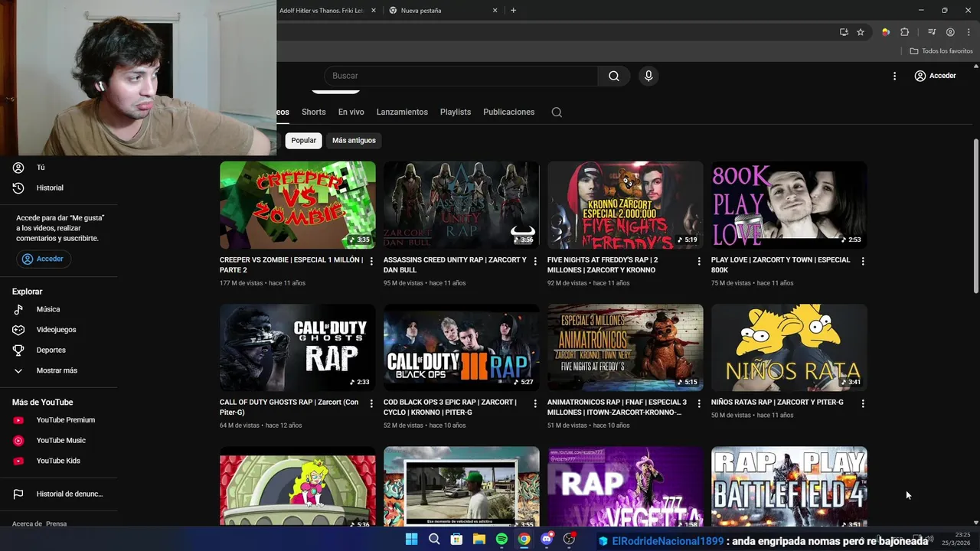This screenshot has height=551, width=980.
Task: Click the Prensa footer link
Action: coord(57,524)
